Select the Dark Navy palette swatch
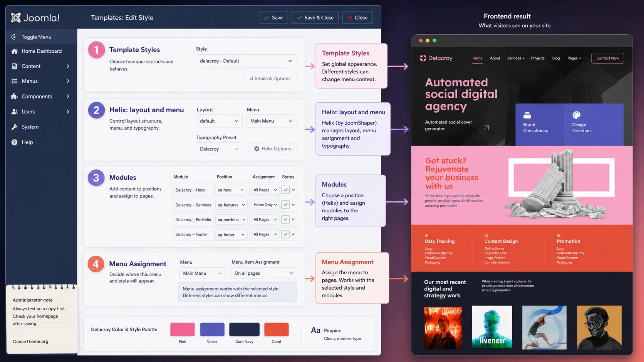Viewport: 644px width, 362px height. 244,330
